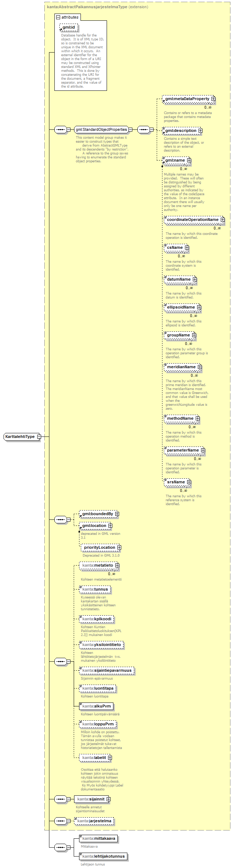
Task: Collapse gml:StandardObjectProperties group
Action: [131, 129]
